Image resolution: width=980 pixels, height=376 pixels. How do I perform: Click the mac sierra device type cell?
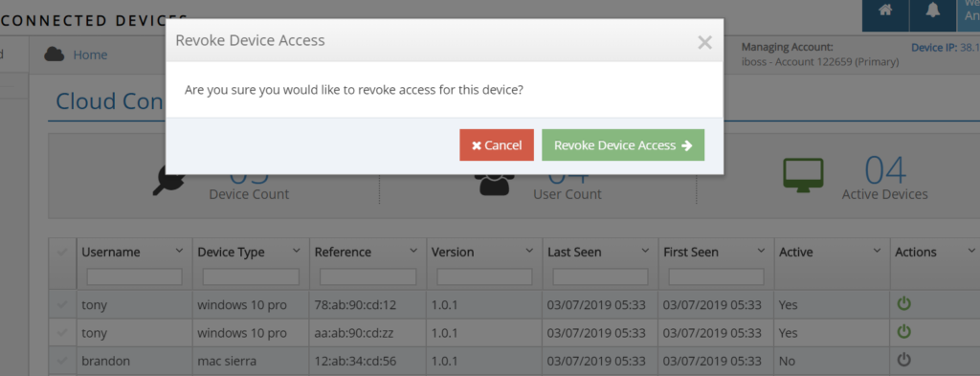point(251,361)
